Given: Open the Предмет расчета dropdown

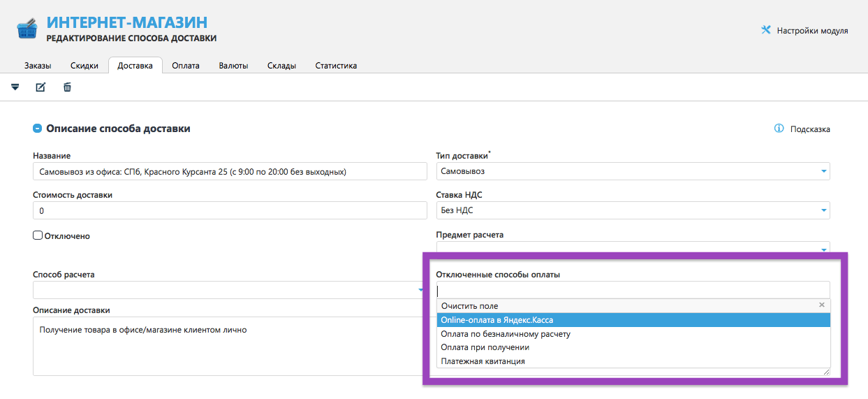Looking at the screenshot, I should tap(633, 247).
